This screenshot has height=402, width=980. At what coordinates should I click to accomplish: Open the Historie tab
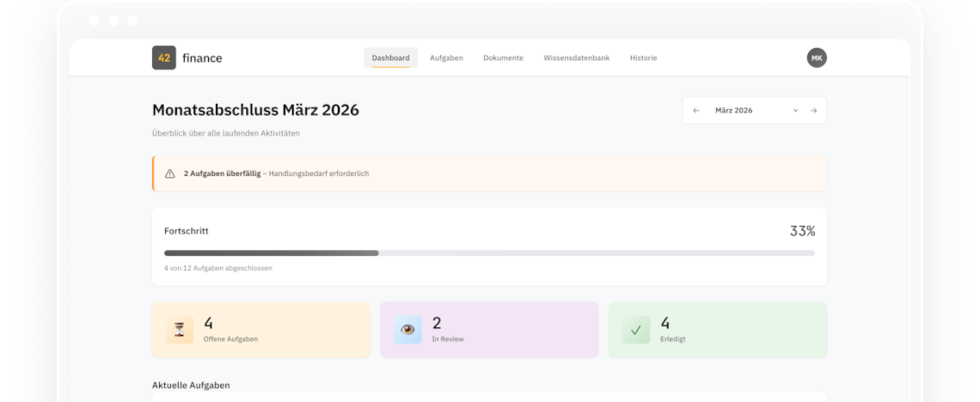pyautogui.click(x=643, y=58)
